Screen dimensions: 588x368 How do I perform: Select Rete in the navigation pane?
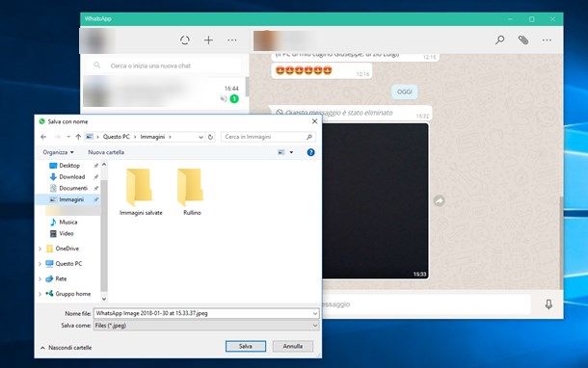pyautogui.click(x=61, y=278)
